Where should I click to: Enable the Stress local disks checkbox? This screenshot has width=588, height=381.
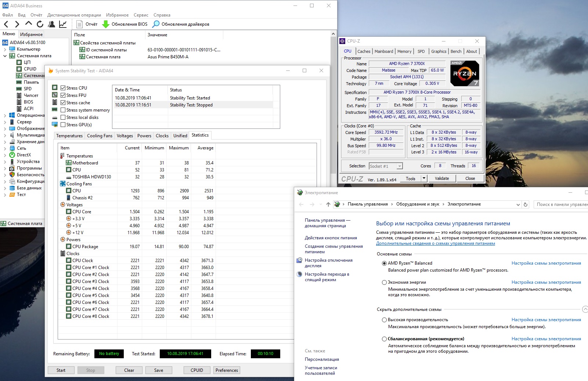click(63, 117)
